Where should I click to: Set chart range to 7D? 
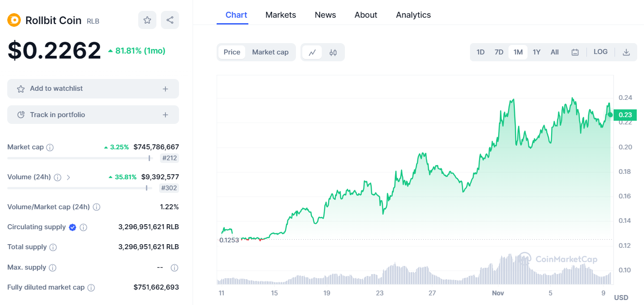499,52
